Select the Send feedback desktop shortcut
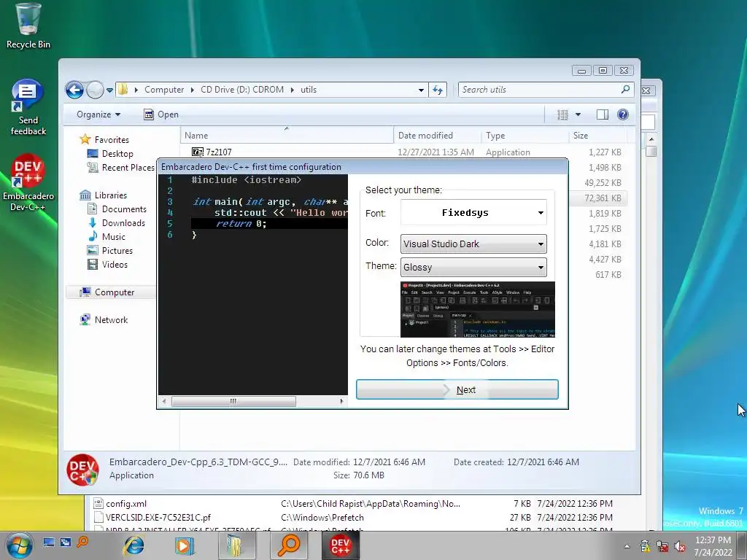747x560 pixels. 28,108
